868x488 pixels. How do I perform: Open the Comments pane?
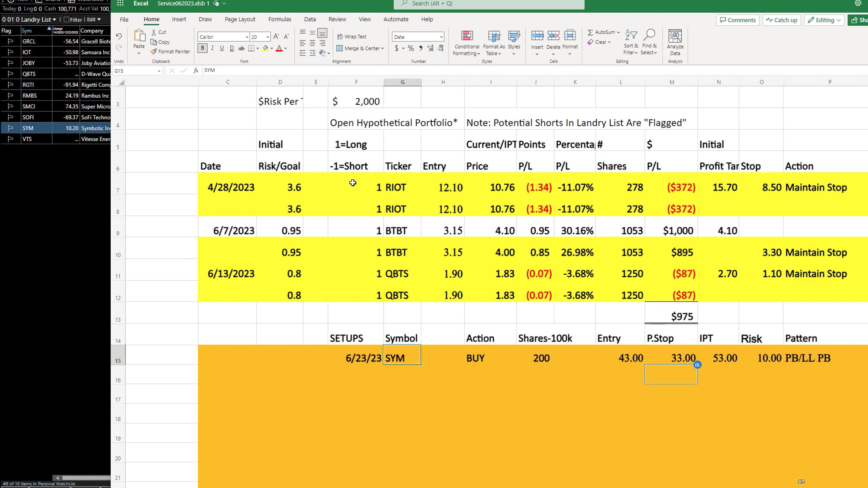(x=737, y=20)
